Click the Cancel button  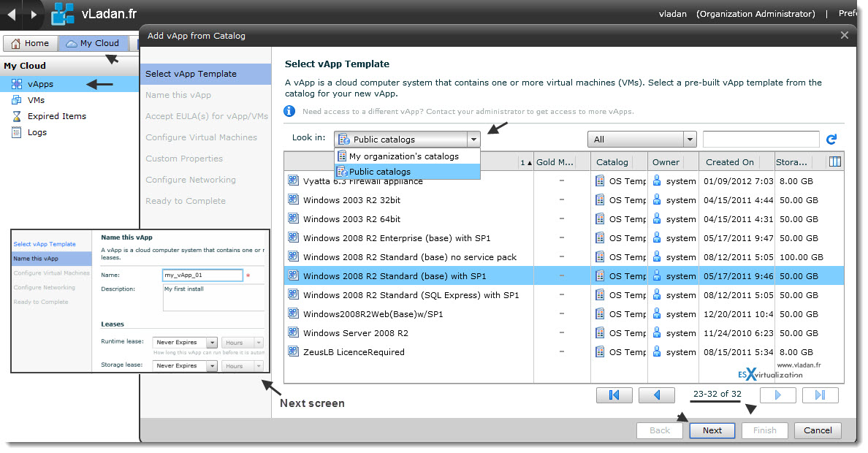coord(818,430)
